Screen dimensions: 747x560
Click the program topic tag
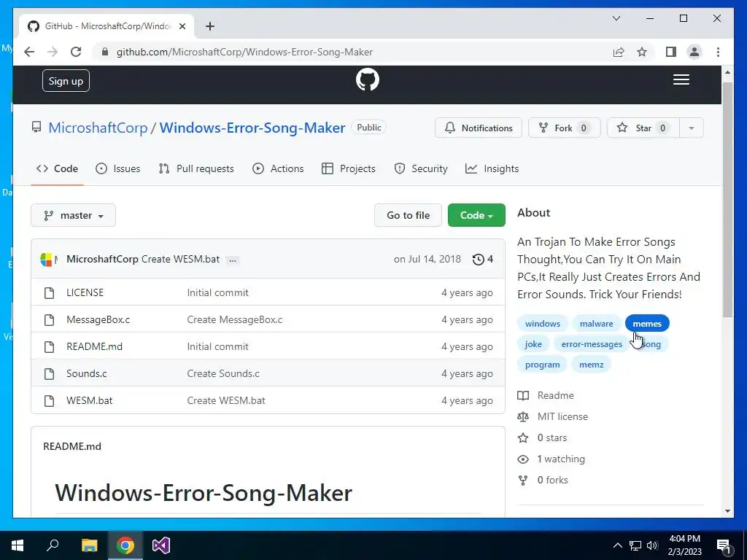click(x=542, y=365)
